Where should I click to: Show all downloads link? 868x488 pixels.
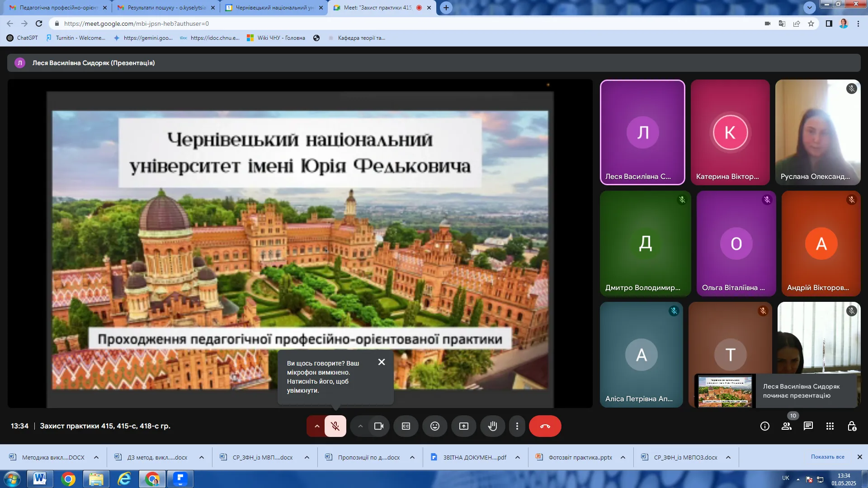(827, 457)
